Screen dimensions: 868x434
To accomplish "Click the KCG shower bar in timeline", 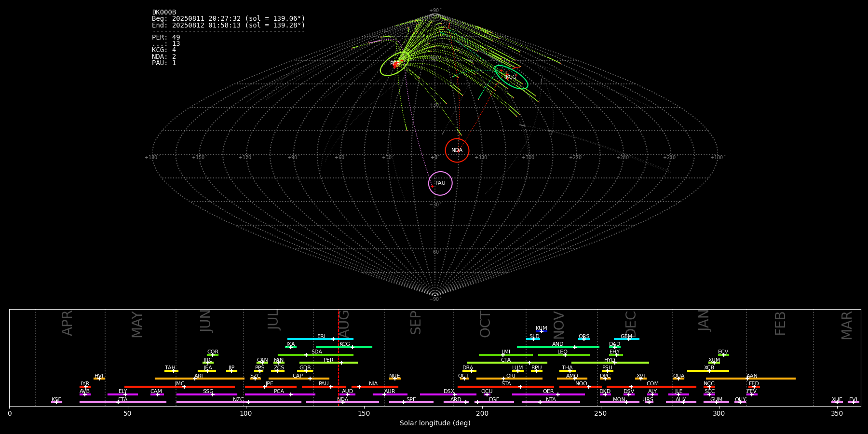I will tap(344, 347).
